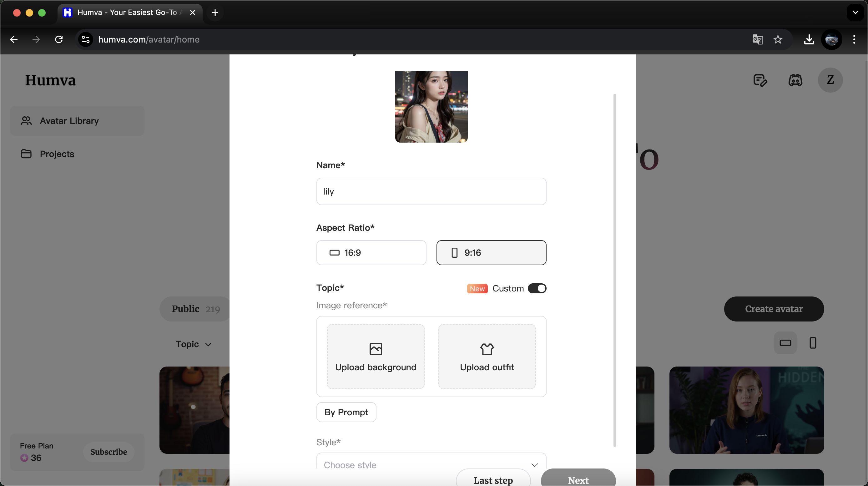868x486 pixels.
Task: Switch gallery to portrait phone view icon
Action: point(812,343)
